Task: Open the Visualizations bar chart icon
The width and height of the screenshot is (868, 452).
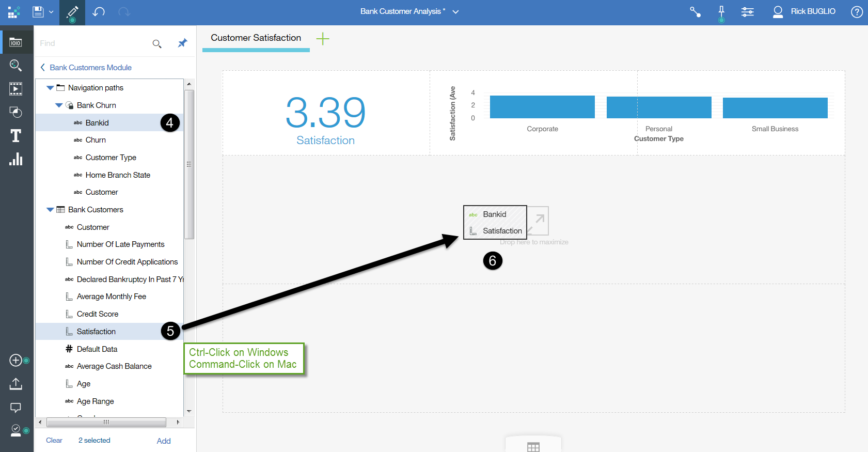Action: pyautogui.click(x=16, y=159)
